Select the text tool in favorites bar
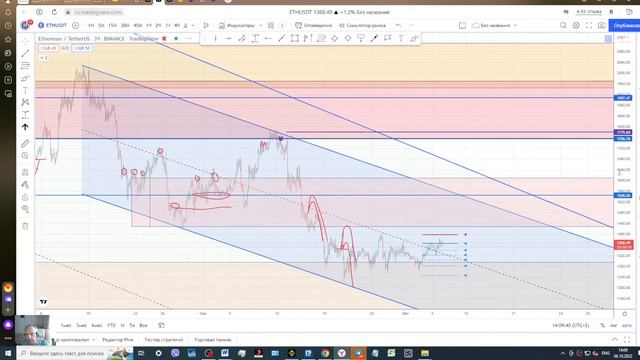The height and width of the screenshot is (360, 640). coord(401,38)
